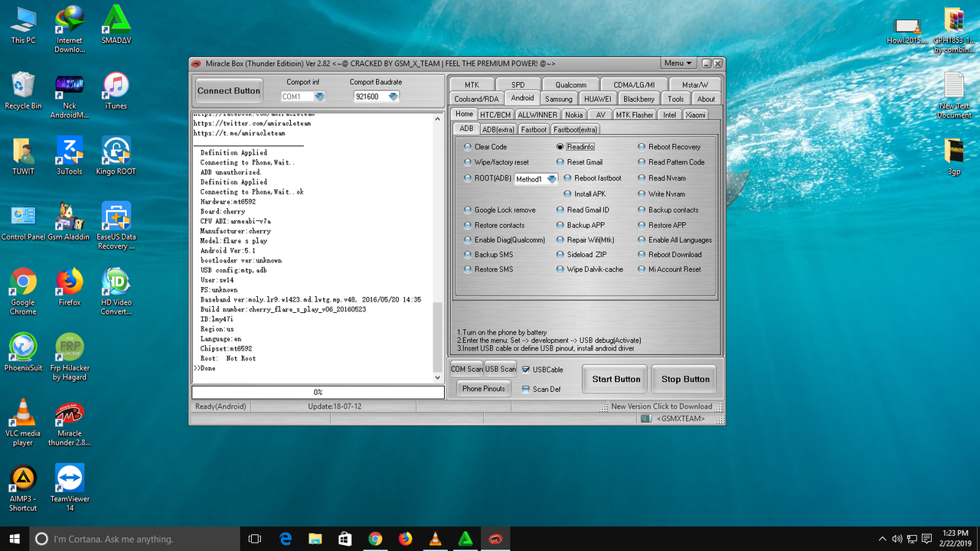The image size is (980, 551).
Task: Open the Fastboot(extra) tab
Action: click(574, 129)
